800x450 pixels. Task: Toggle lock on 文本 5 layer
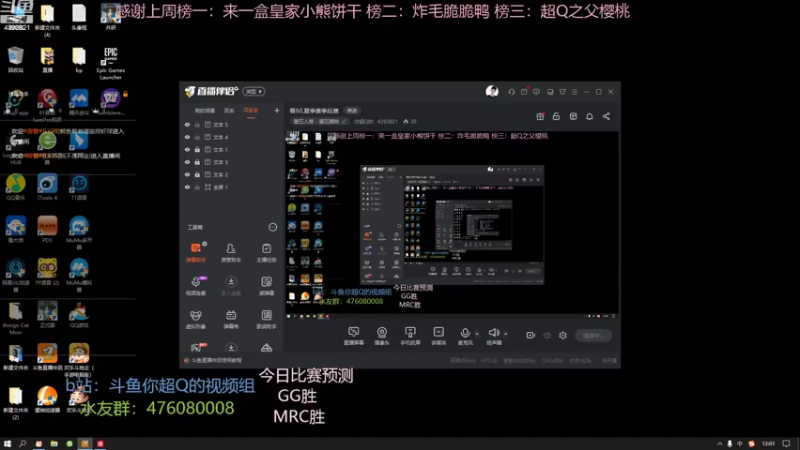(x=197, y=124)
